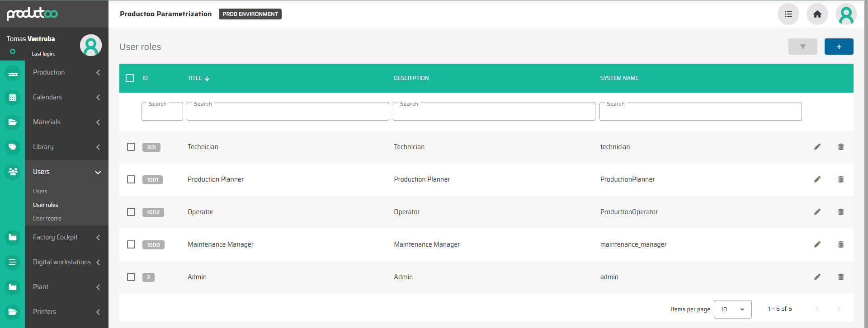Open the Factory Cockpit sidebar menu
The image size is (868, 328).
[x=66, y=237]
